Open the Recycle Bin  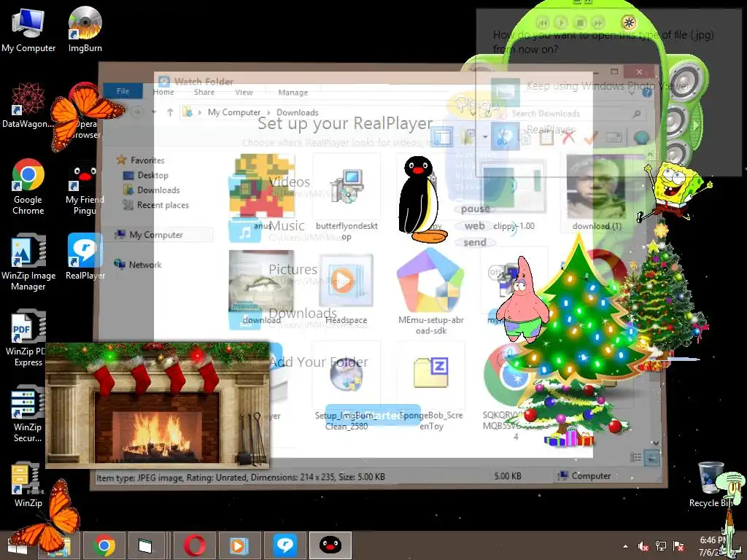point(711,485)
